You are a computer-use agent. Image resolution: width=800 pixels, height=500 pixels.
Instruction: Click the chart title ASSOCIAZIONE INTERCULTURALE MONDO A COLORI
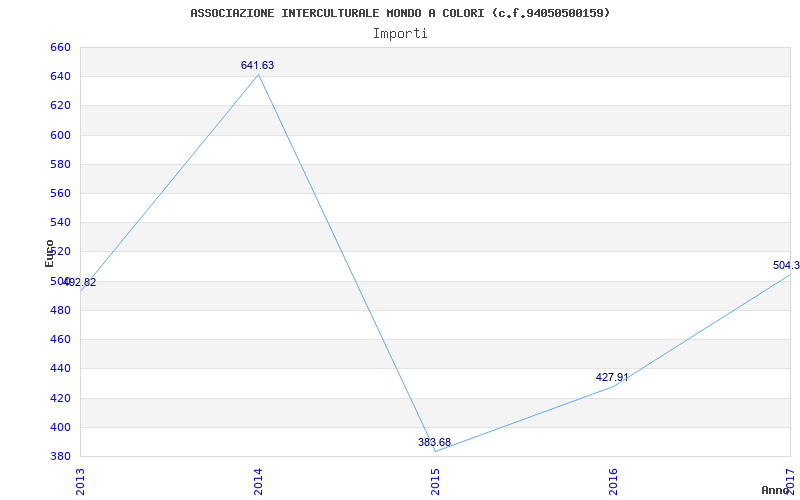(x=400, y=13)
